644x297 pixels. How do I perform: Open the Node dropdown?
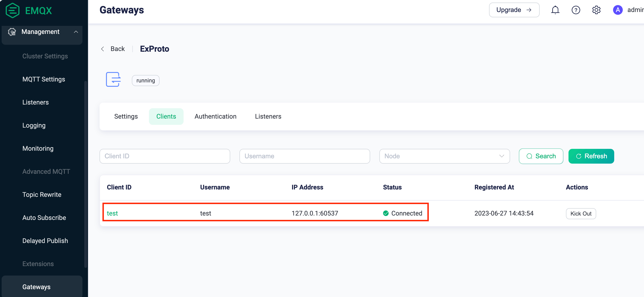tap(444, 156)
